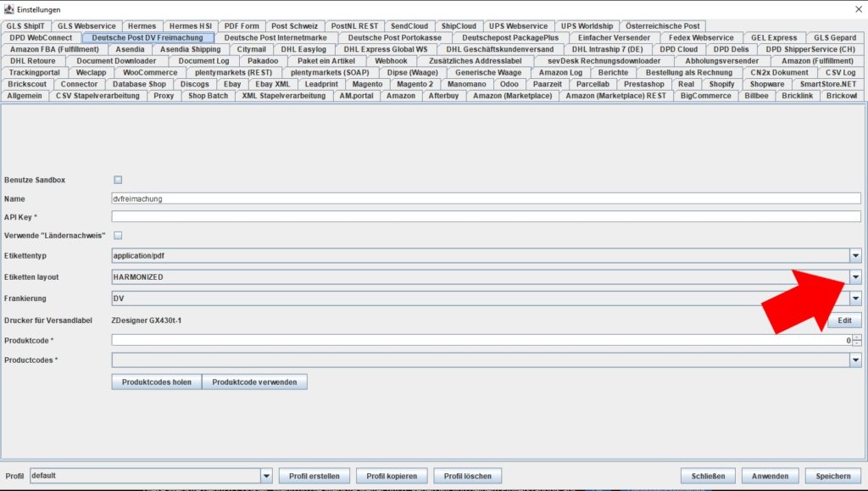Click the Anwenden button
The height and width of the screenshot is (491, 868).
pos(770,476)
